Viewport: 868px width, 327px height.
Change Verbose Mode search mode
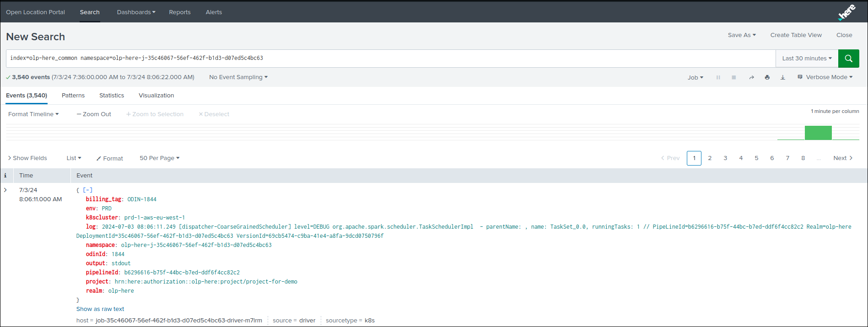pyautogui.click(x=825, y=77)
